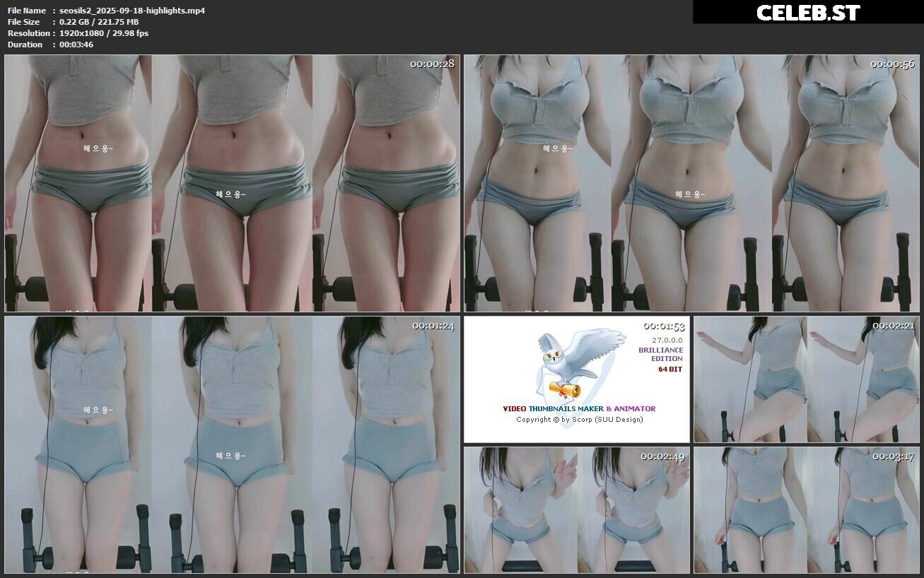Viewport: 924px width, 578px height.
Task: Click the file size value 0.22 GB / 221.75 MB
Action: point(99,22)
